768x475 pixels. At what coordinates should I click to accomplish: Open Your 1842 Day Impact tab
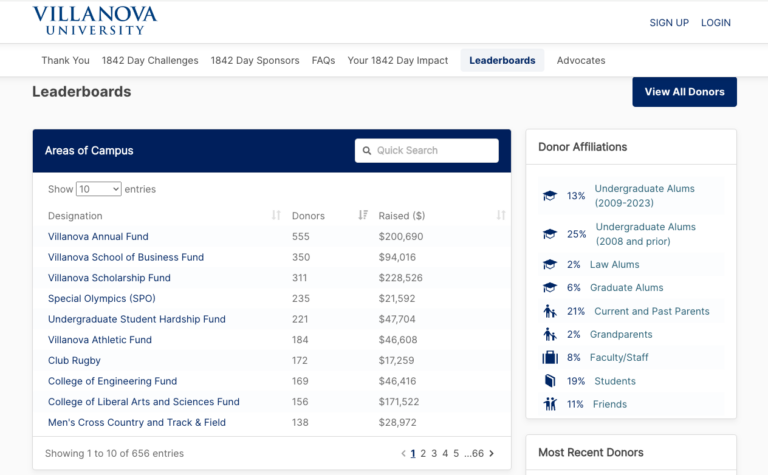[398, 60]
